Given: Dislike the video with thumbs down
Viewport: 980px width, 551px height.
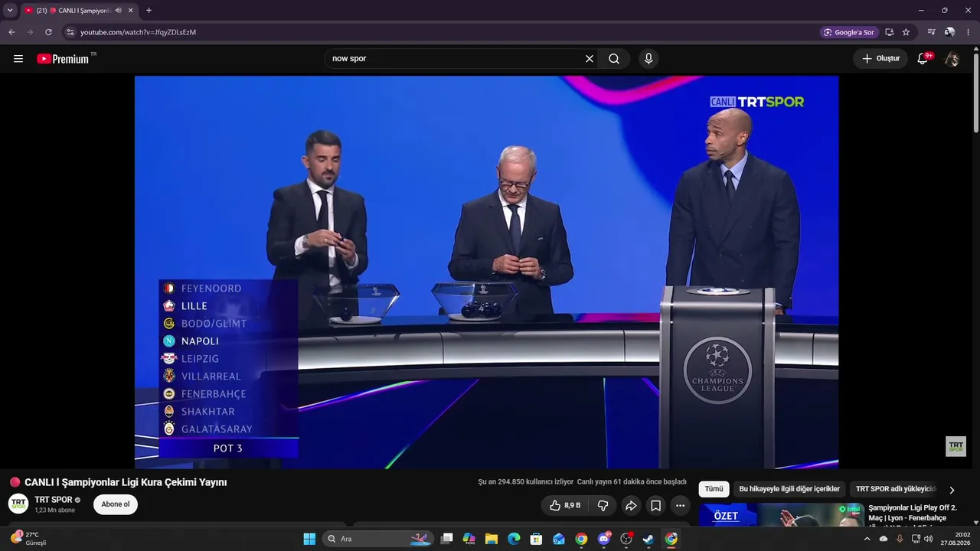Looking at the screenshot, I should click(603, 505).
